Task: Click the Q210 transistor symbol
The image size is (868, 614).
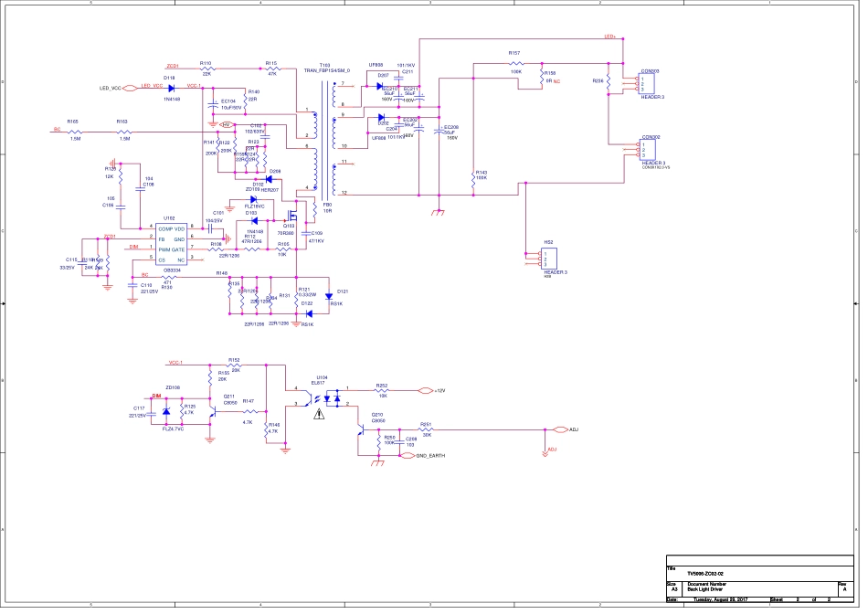Action: (x=364, y=432)
